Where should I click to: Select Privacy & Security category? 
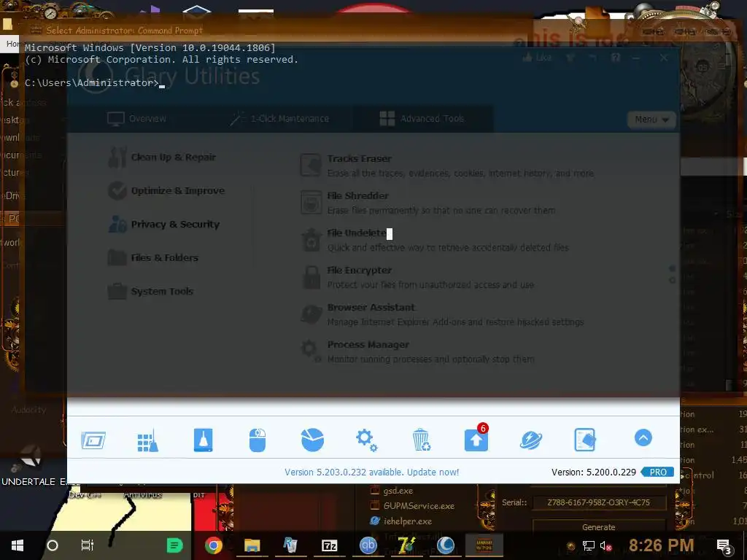pyautogui.click(x=164, y=224)
